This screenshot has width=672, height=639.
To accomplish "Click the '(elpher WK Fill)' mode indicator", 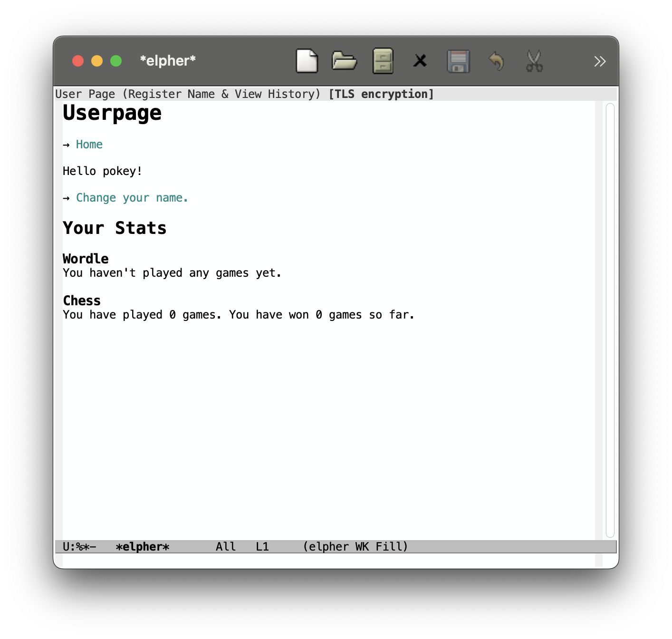I will pos(355,547).
